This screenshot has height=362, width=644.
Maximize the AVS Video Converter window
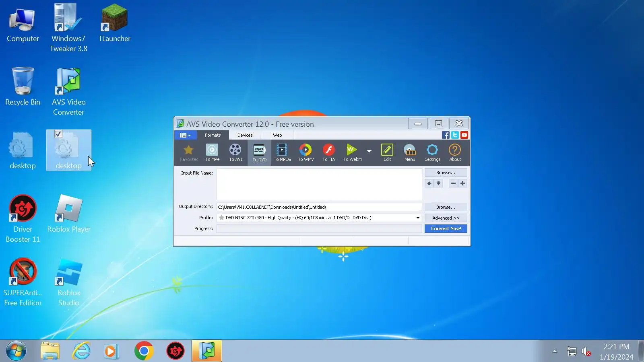coord(438,123)
